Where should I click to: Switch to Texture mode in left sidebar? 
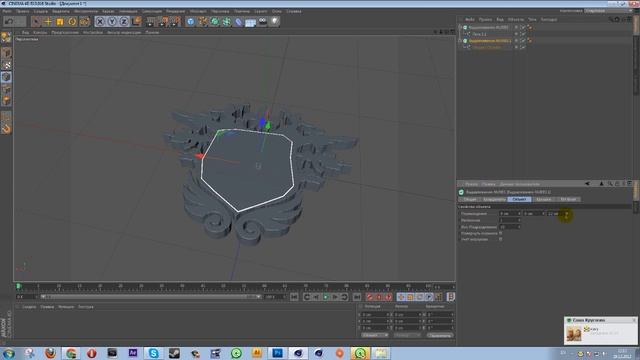(6, 65)
